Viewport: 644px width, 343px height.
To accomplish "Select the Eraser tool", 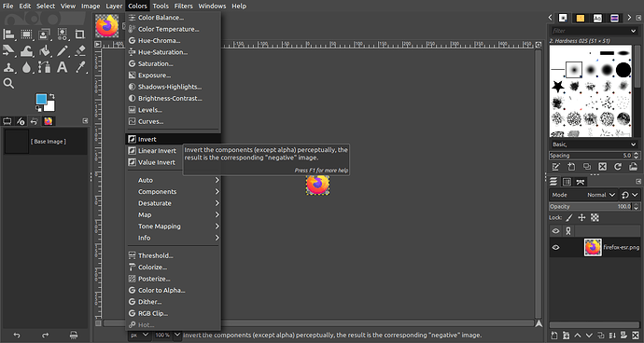I will point(79,51).
